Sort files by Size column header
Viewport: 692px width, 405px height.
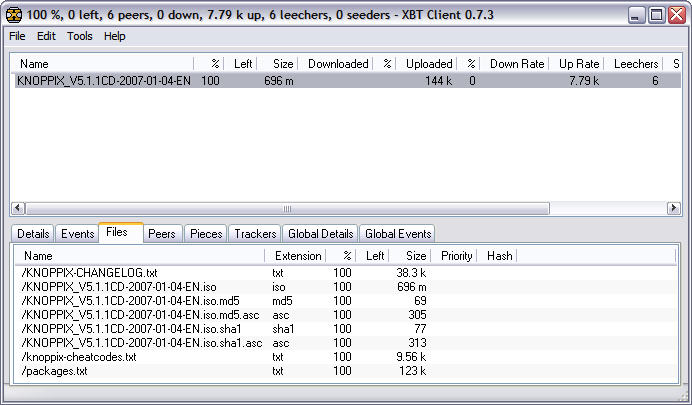click(410, 256)
